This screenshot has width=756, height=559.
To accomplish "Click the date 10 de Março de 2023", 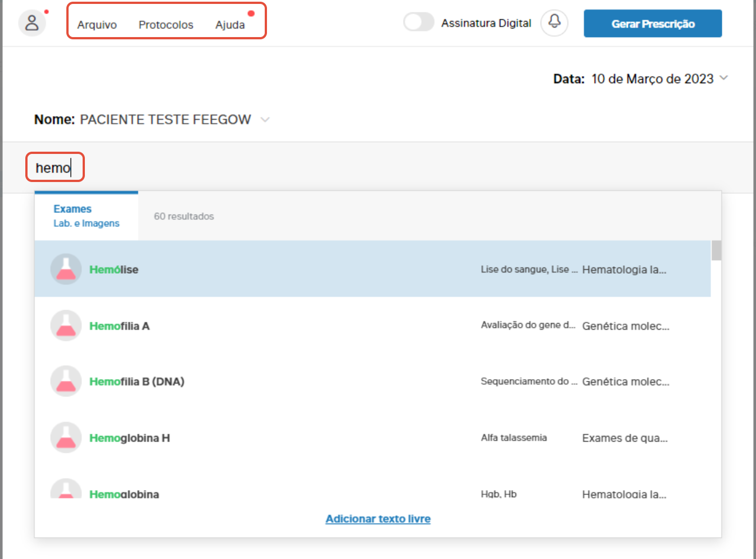I will pyautogui.click(x=653, y=79).
